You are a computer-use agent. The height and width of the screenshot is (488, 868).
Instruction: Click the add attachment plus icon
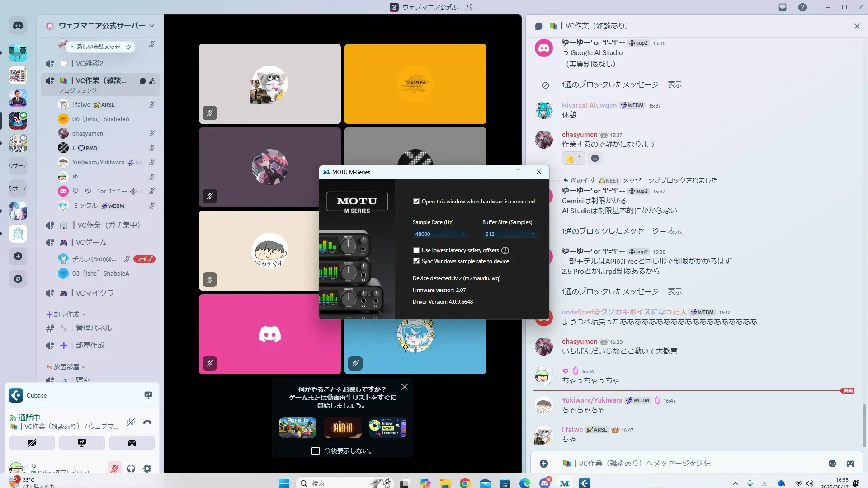click(544, 464)
